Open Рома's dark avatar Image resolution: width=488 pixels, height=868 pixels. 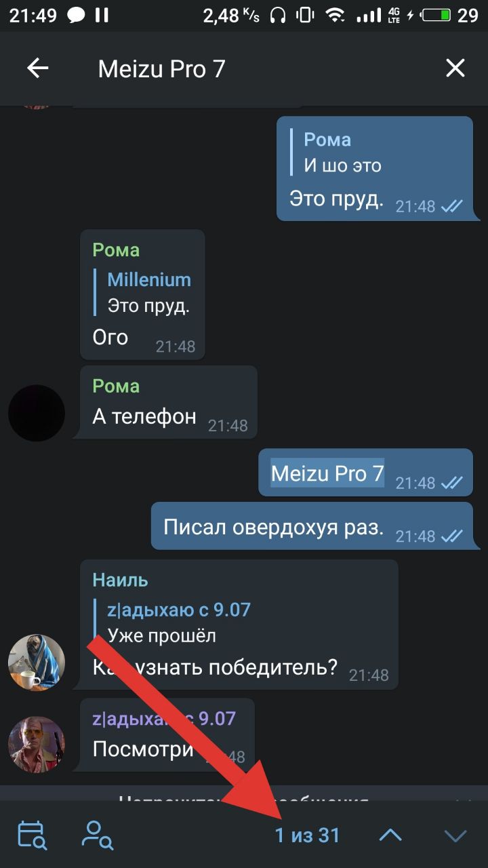tap(37, 413)
